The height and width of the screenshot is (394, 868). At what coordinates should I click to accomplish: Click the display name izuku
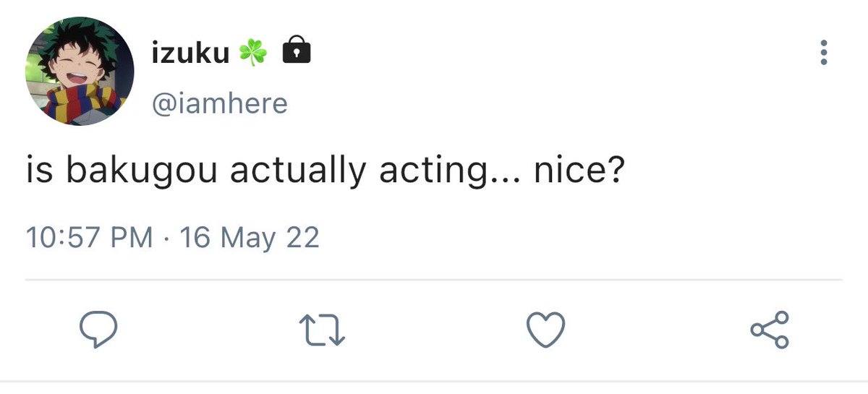191,52
